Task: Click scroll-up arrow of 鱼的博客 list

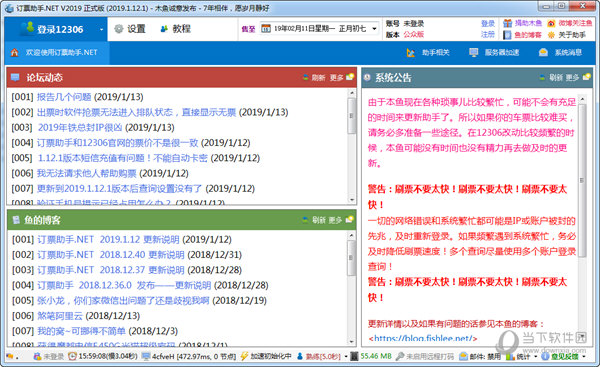Action: click(x=352, y=236)
